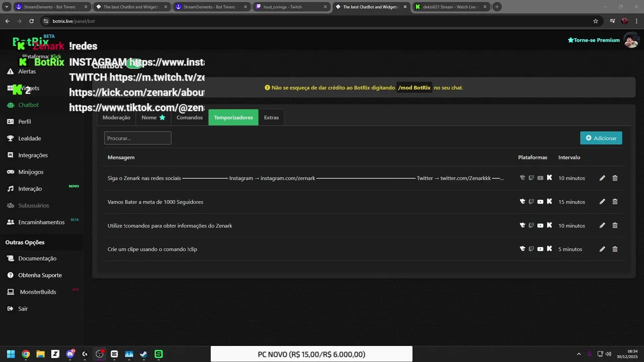Image resolution: width=644 pixels, height=362 pixels.
Task: Switch to the Moderação tab
Action: pyautogui.click(x=116, y=117)
